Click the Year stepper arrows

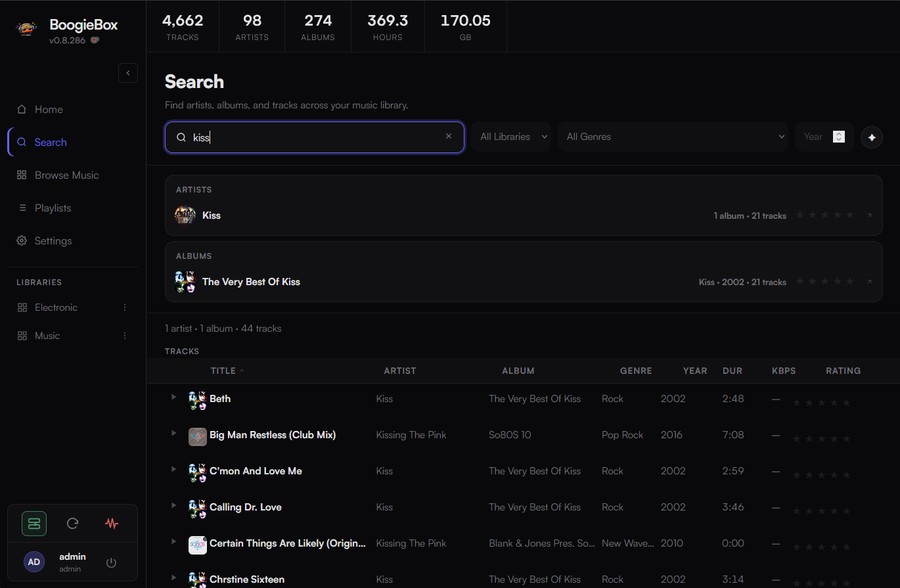[838, 137]
